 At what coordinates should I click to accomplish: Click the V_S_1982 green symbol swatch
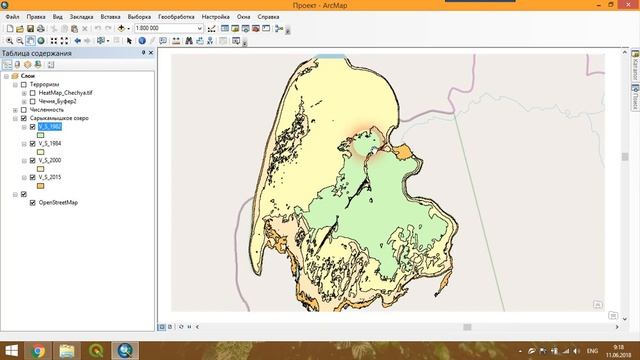(x=40, y=135)
